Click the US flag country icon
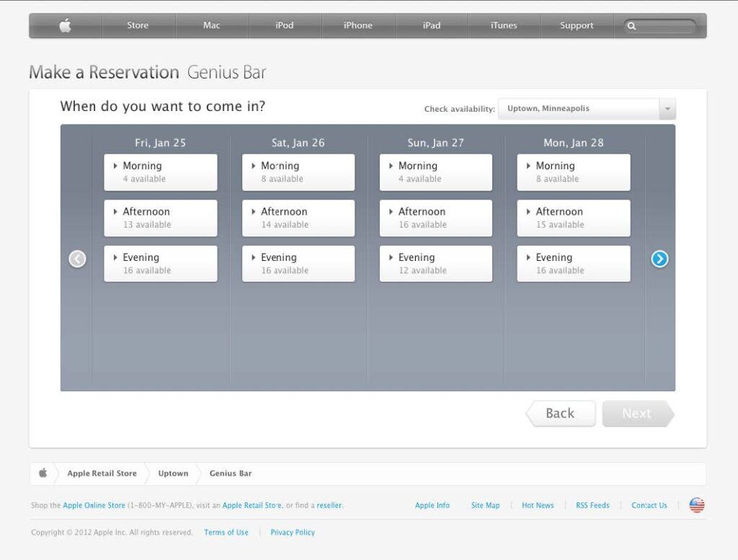The width and height of the screenshot is (738, 560). tap(696, 505)
